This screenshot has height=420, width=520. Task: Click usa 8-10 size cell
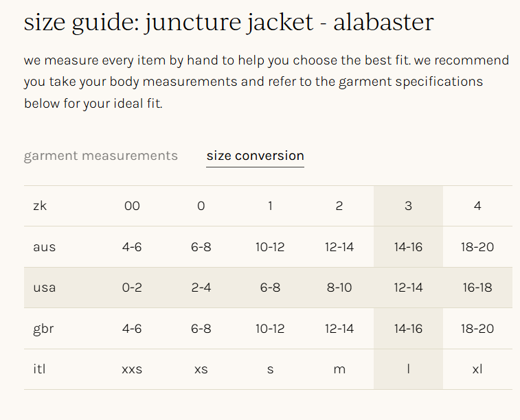pos(339,288)
